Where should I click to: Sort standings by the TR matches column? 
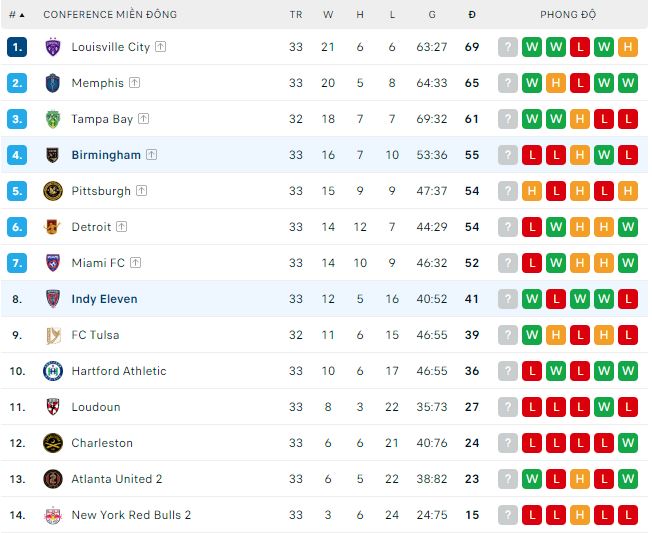tap(296, 15)
